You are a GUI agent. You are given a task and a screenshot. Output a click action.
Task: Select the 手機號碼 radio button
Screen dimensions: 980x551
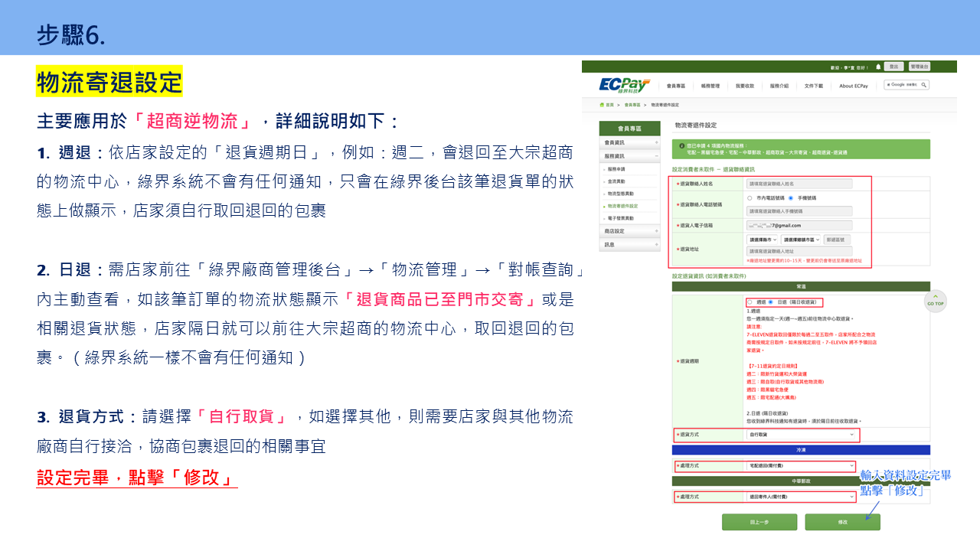[x=790, y=198]
